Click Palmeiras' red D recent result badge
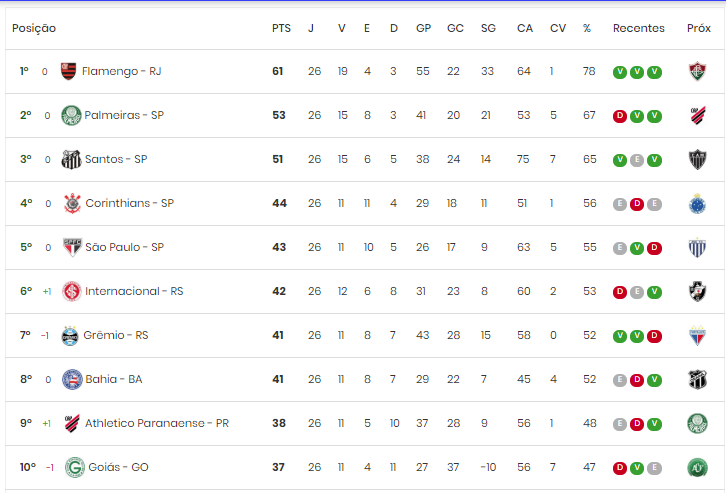Screen dimensions: 726x493 click(x=620, y=116)
